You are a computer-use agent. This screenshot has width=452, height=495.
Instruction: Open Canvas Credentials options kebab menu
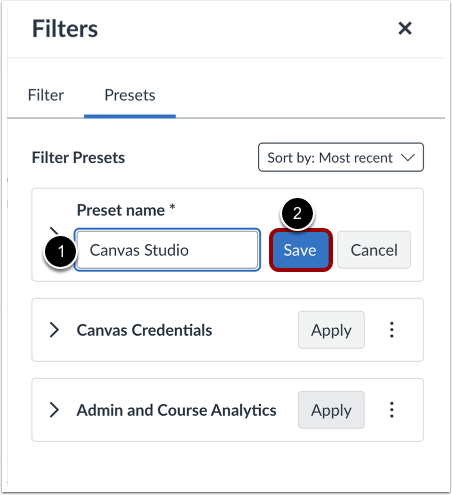pyautogui.click(x=392, y=330)
